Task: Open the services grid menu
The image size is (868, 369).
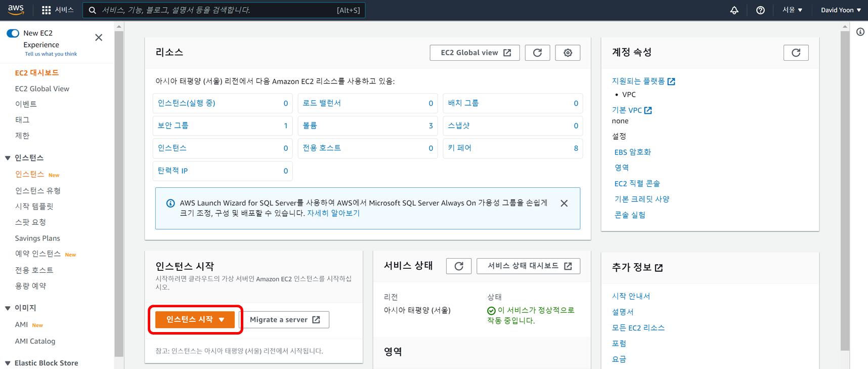Action: tap(46, 10)
